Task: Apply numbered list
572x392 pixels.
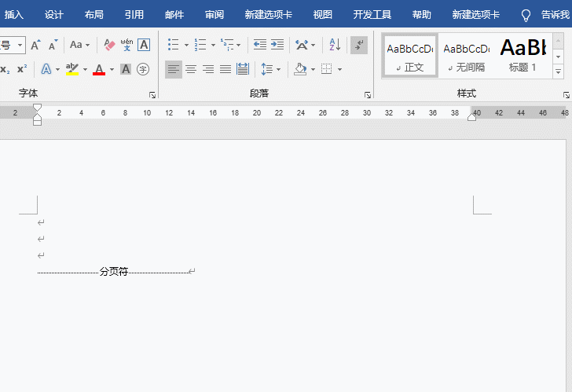Action: (200, 45)
